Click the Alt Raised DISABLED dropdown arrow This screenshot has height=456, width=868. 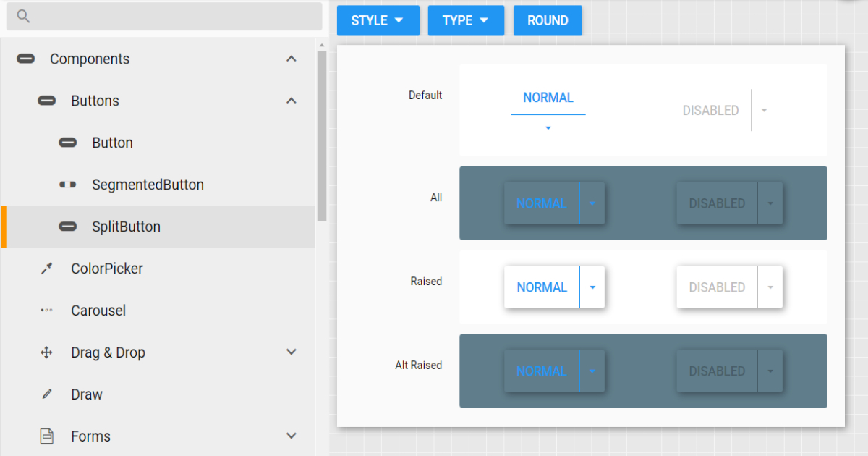770,371
